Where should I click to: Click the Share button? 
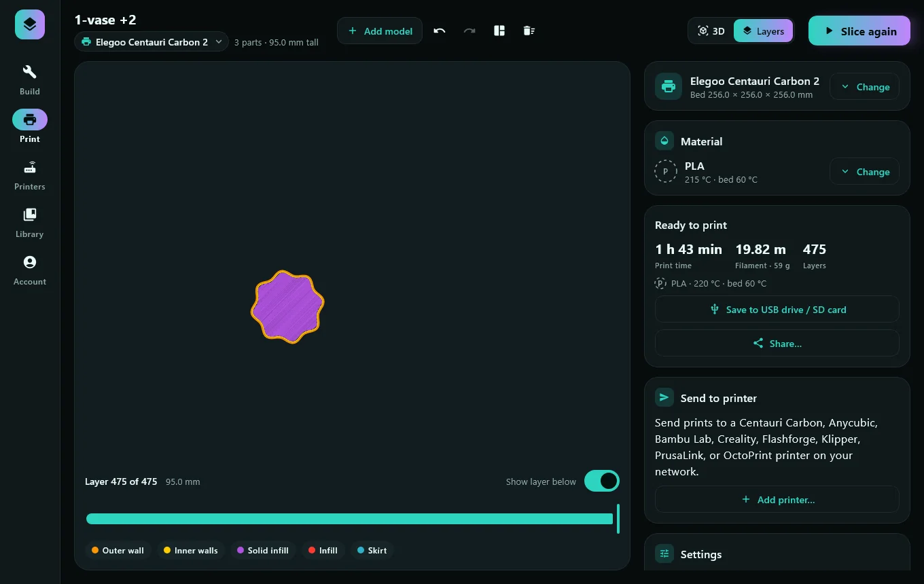[777, 343]
